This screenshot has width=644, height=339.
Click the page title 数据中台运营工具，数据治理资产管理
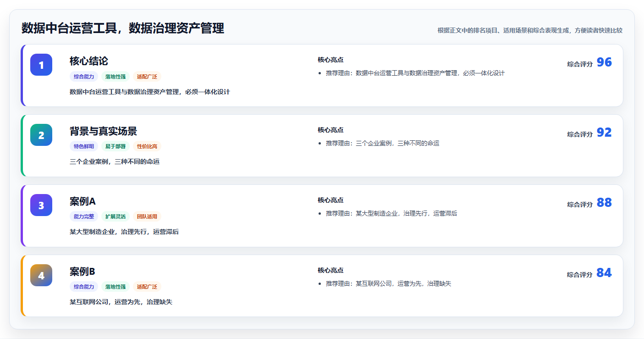(123, 28)
